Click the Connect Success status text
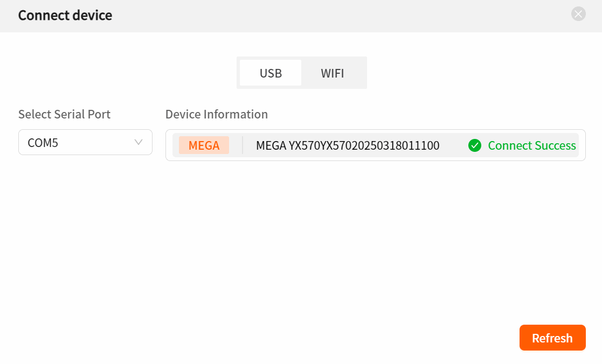Image resolution: width=602 pixels, height=364 pixels. (532, 145)
